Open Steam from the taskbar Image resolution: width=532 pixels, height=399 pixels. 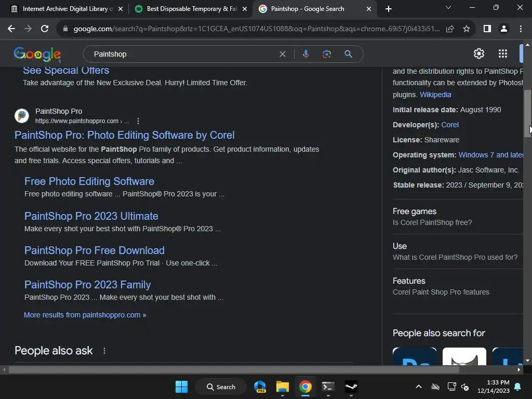click(x=351, y=387)
